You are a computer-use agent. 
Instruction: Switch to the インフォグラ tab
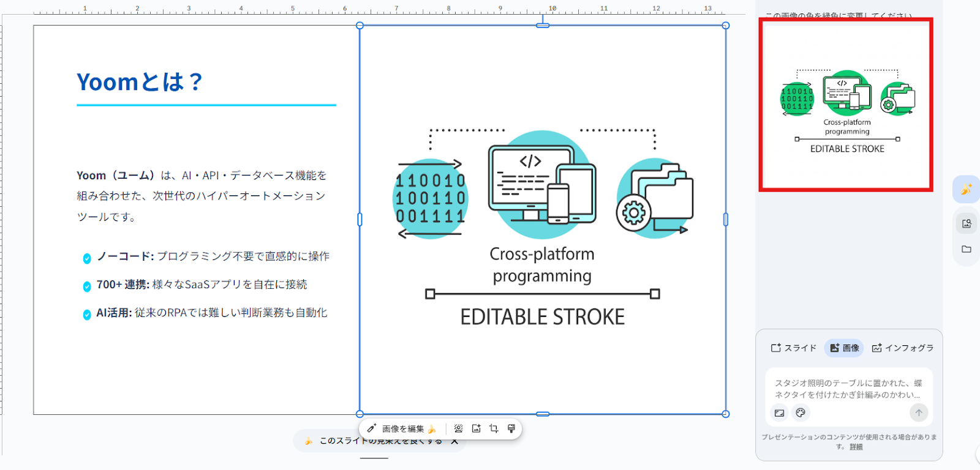(903, 348)
